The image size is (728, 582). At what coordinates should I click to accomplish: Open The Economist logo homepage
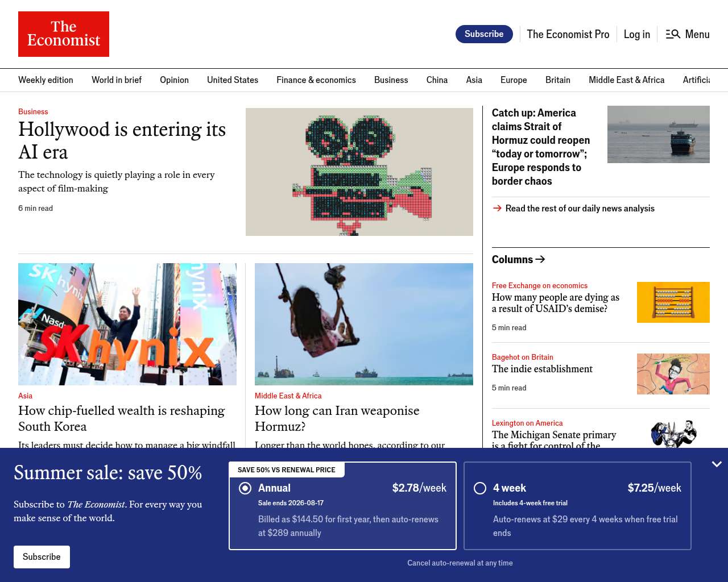(x=64, y=34)
